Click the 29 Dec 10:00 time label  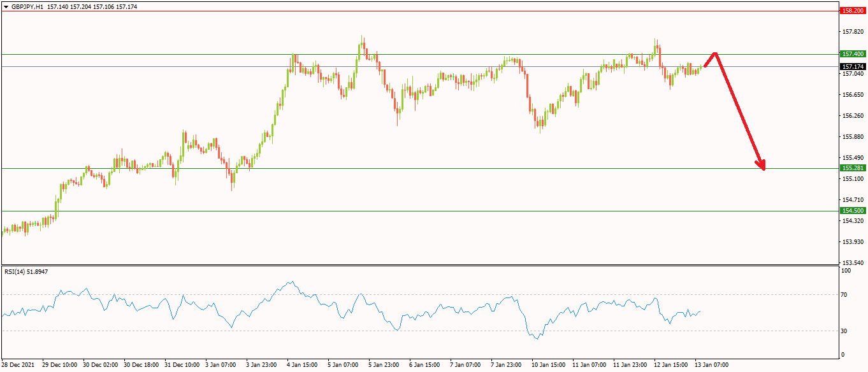coord(60,365)
